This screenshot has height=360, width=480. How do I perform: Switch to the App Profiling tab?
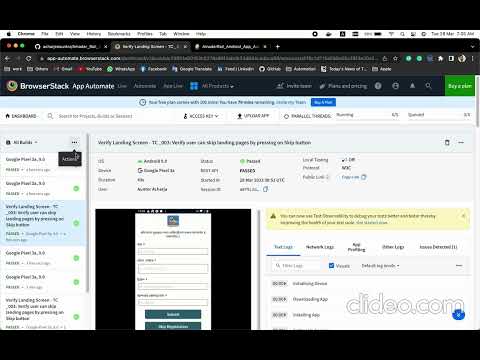[x=356, y=247]
